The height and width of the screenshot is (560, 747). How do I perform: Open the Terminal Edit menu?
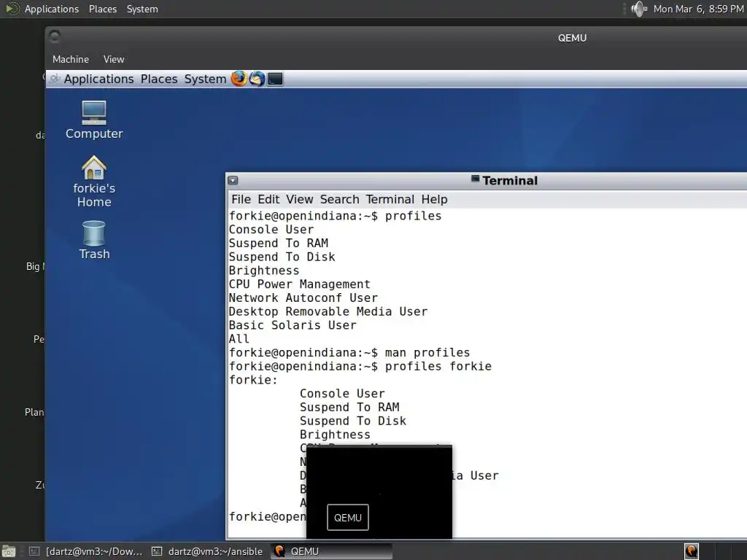click(x=268, y=200)
